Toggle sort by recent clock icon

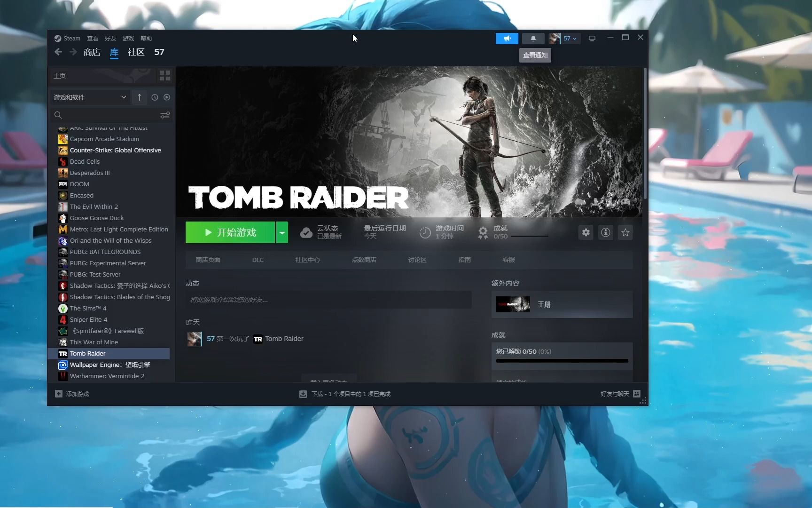tap(155, 97)
